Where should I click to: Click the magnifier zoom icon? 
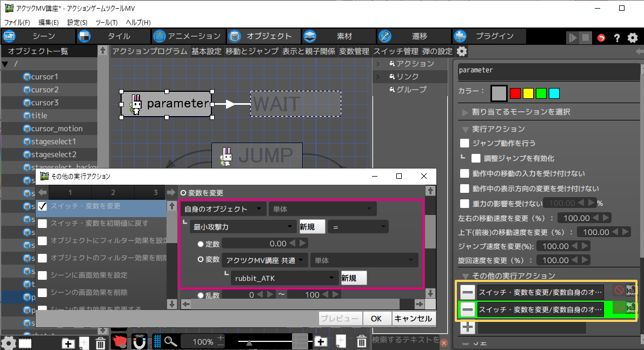click(x=171, y=341)
